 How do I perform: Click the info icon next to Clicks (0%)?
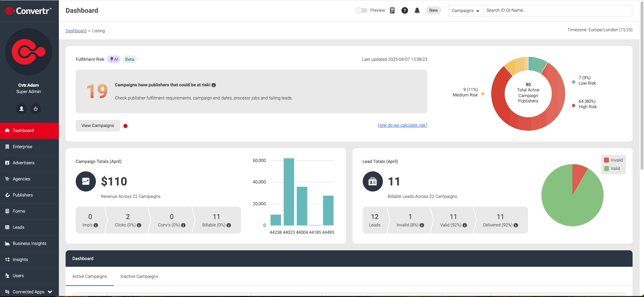139,225
